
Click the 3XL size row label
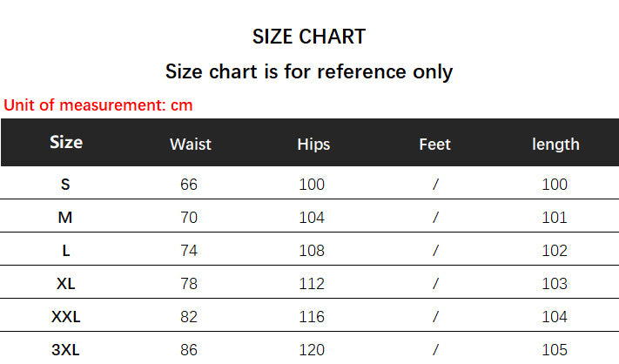(x=65, y=350)
